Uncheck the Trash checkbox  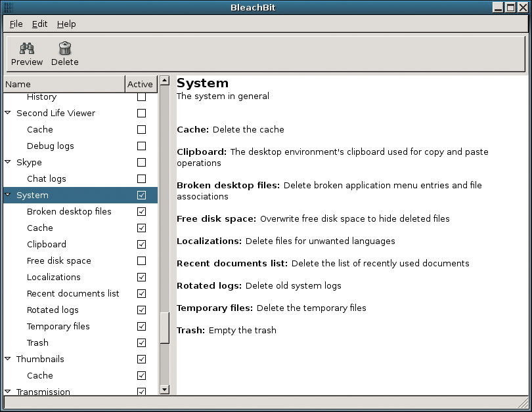coord(141,343)
